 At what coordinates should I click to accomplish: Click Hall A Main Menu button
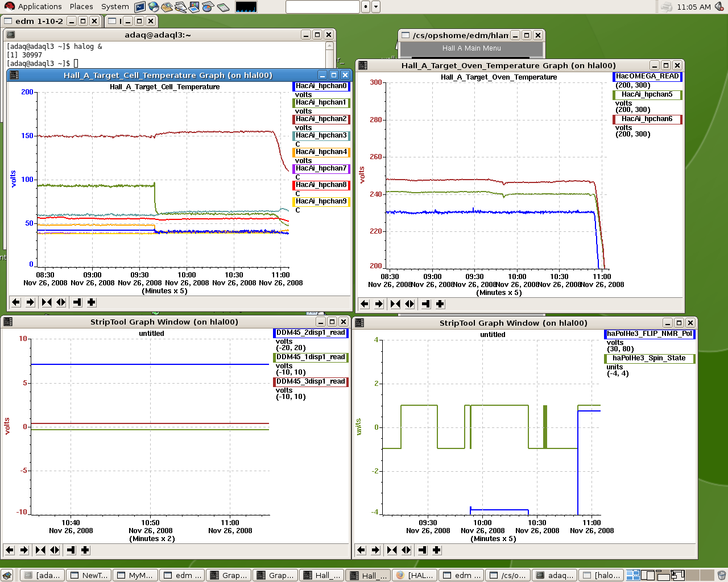pos(471,48)
